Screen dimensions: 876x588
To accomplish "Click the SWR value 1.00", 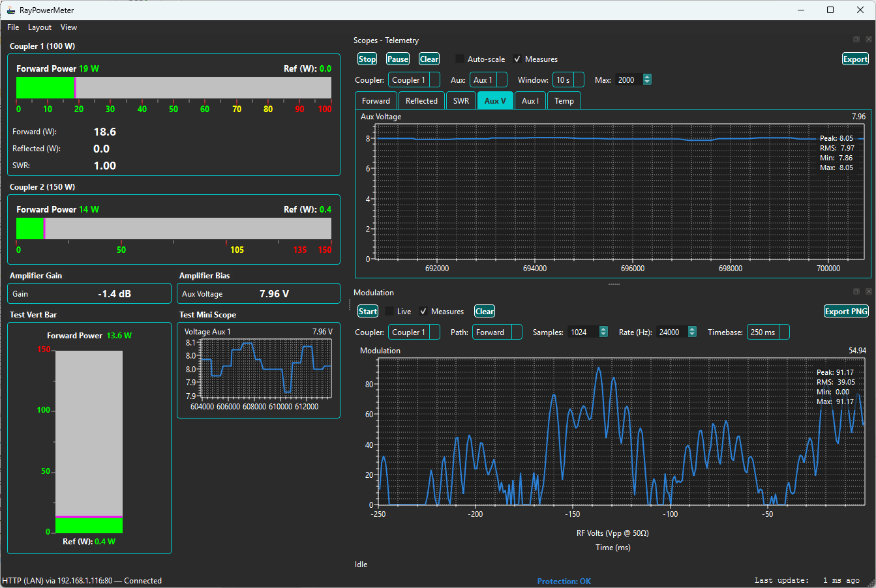I will [x=105, y=166].
